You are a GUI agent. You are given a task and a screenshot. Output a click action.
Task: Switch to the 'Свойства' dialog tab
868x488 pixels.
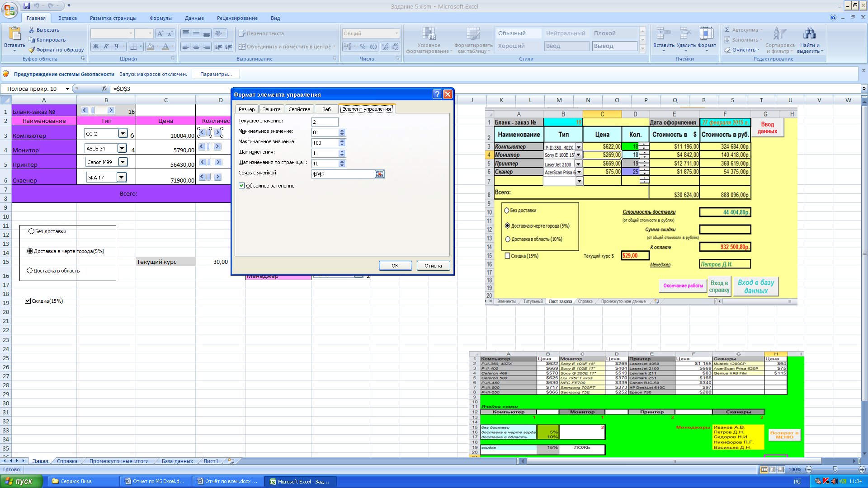[x=299, y=109]
